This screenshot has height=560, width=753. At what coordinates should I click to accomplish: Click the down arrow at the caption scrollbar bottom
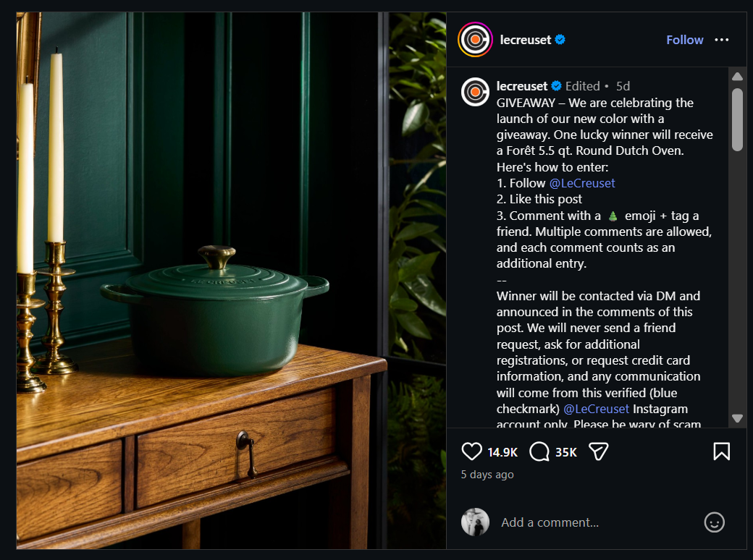pos(738,418)
